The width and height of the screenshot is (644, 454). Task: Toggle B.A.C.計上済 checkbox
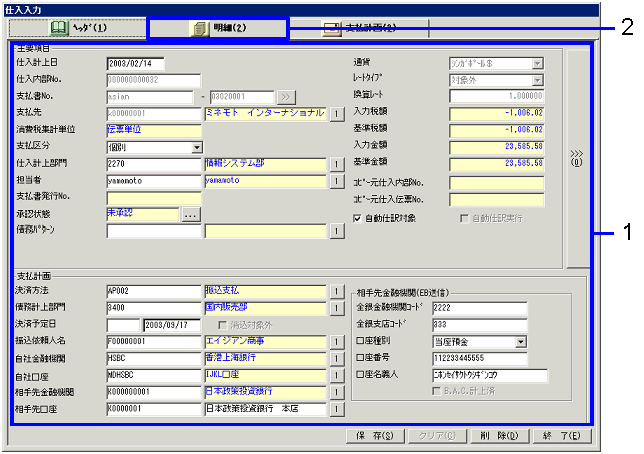pyautogui.click(x=437, y=391)
